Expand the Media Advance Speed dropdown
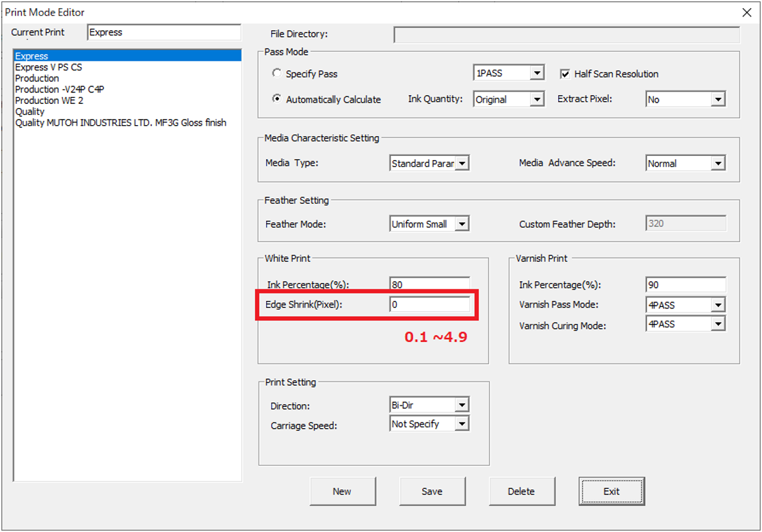This screenshot has height=532, width=762. [x=717, y=164]
